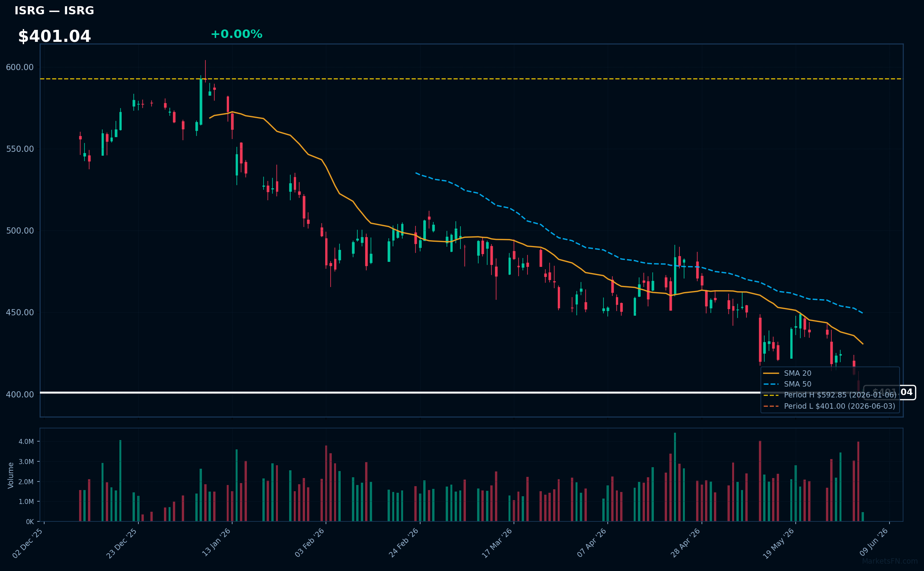The width and height of the screenshot is (924, 571).
Task: Click the yellow dashed period high line
Action: coord(471,79)
